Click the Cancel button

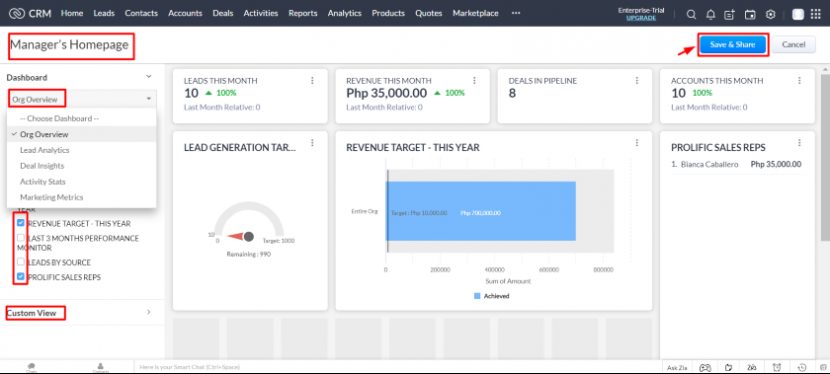(793, 44)
